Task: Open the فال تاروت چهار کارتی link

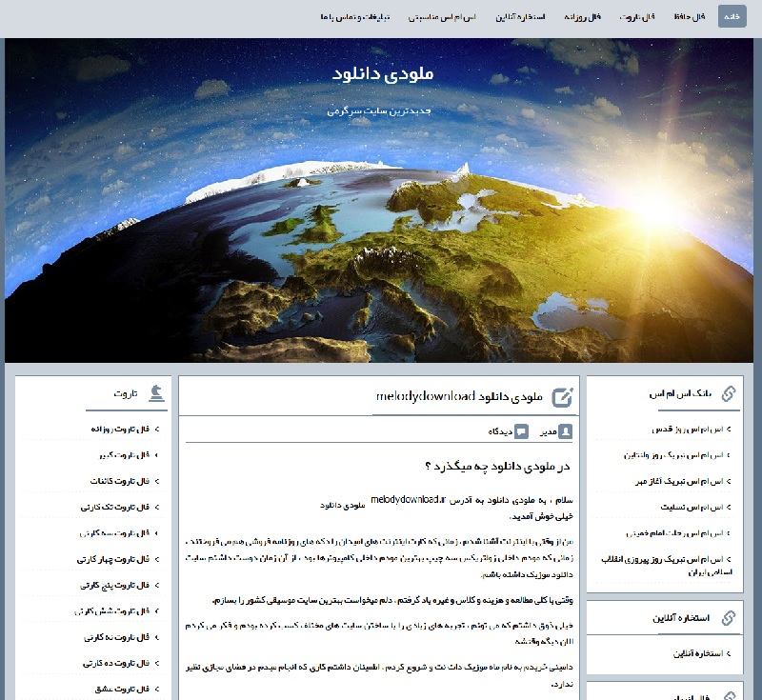Action: (113, 560)
